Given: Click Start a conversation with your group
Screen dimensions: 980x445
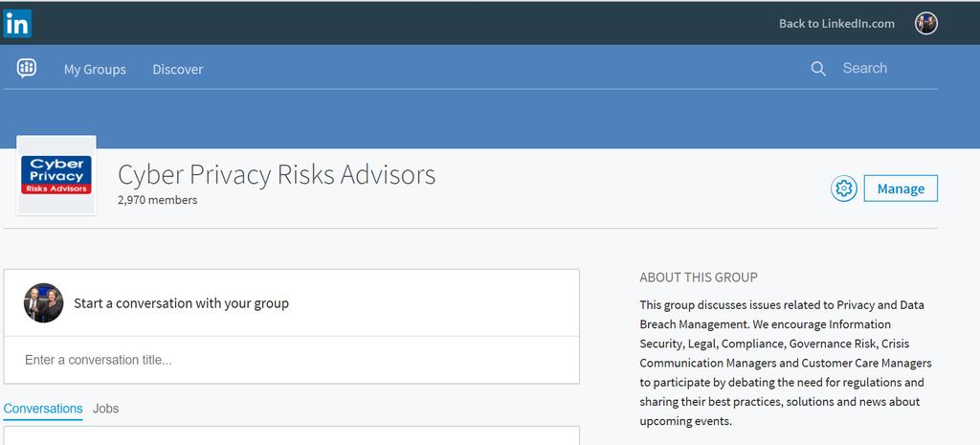Looking at the screenshot, I should click(x=181, y=303).
